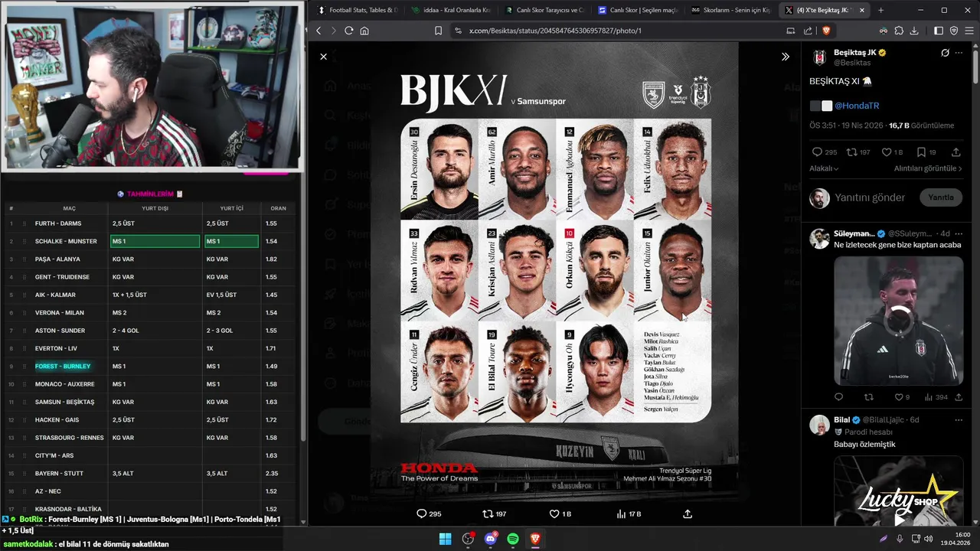Image resolution: width=980 pixels, height=551 pixels.
Task: Open more options on Bilal's reply
Action: [959, 420]
